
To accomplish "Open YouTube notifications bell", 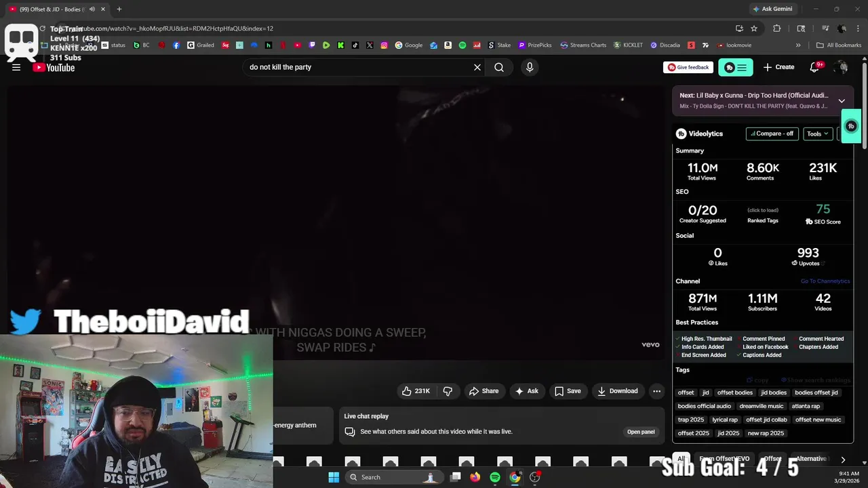I will point(815,66).
